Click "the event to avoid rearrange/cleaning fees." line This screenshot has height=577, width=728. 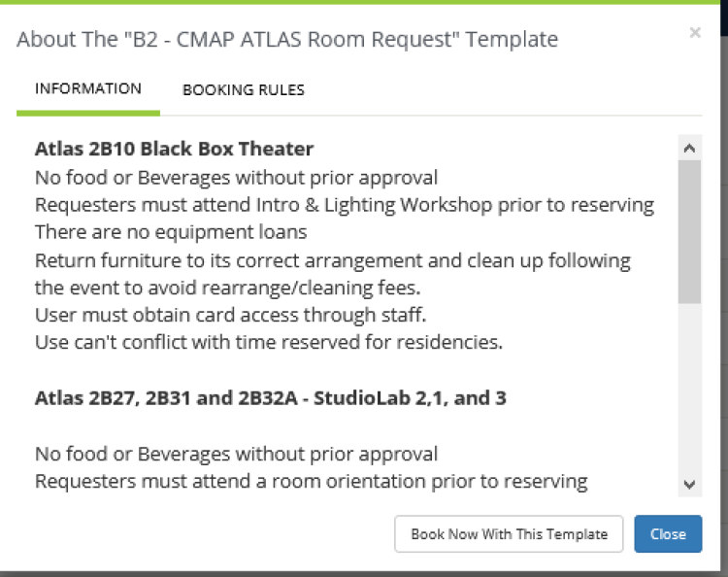227,288
